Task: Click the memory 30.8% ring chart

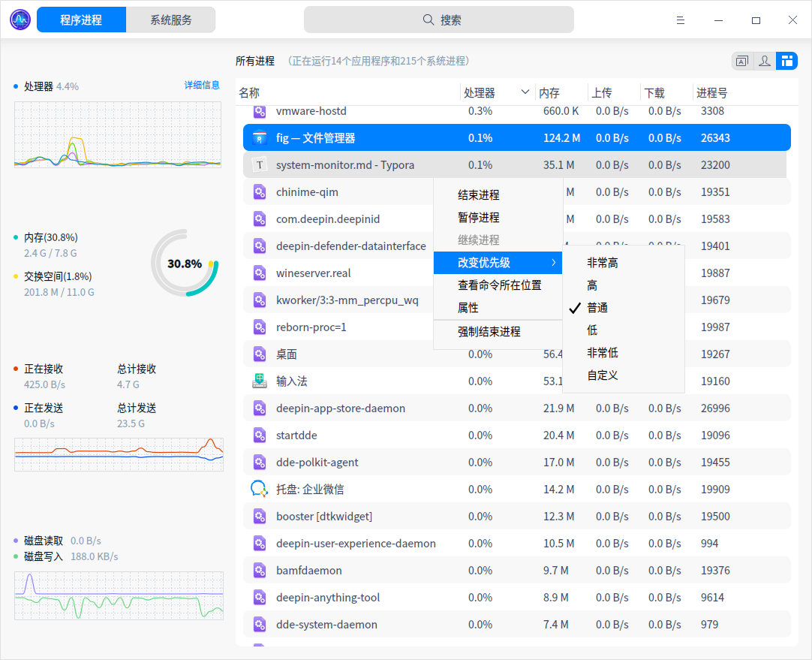Action: coord(185,263)
